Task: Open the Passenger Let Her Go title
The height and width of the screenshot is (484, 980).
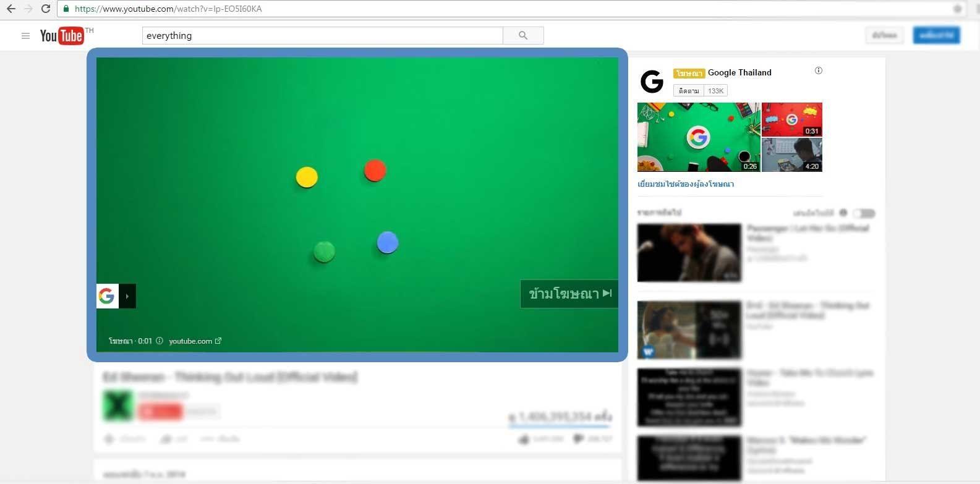Action: 807,232
